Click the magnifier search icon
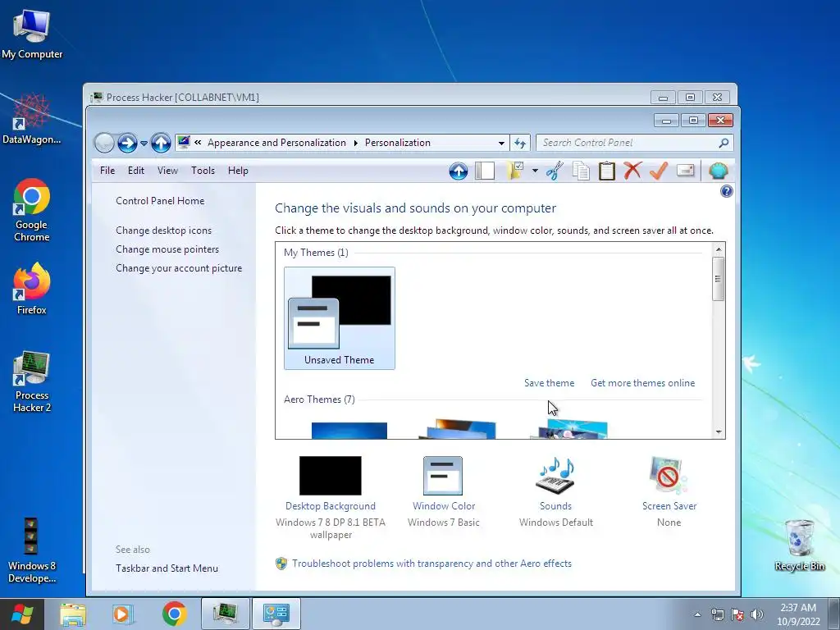 (724, 143)
